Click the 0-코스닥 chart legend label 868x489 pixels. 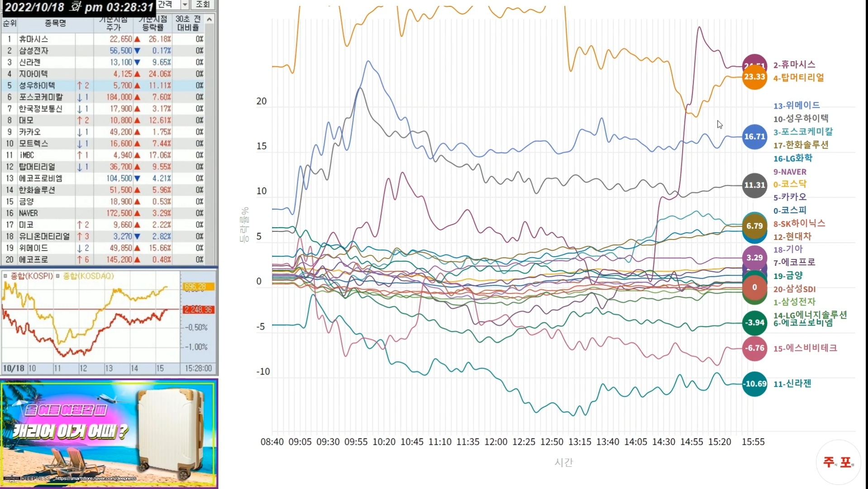point(790,184)
